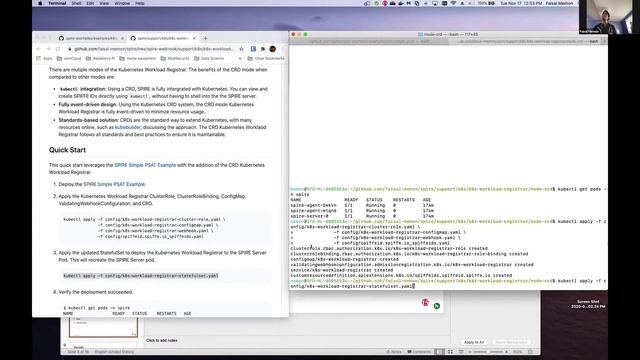Switch to the first Terminal tab

[369, 41]
